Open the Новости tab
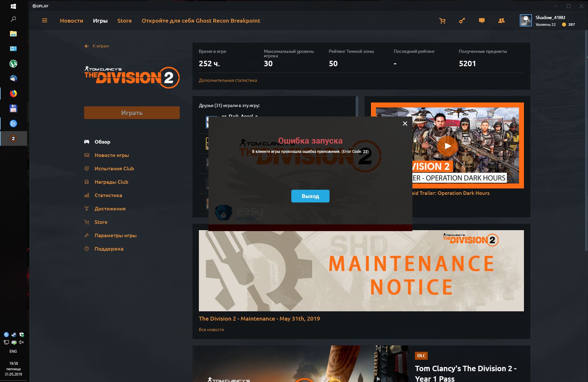 [x=71, y=21]
